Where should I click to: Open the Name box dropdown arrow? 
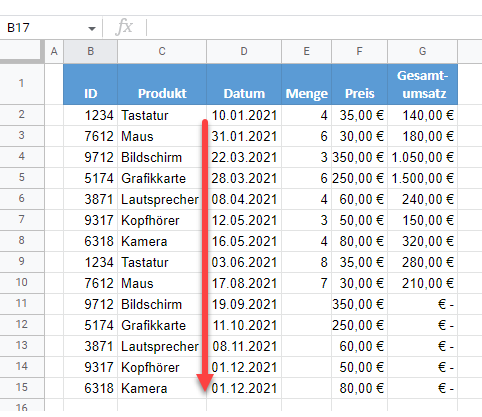tap(92, 28)
